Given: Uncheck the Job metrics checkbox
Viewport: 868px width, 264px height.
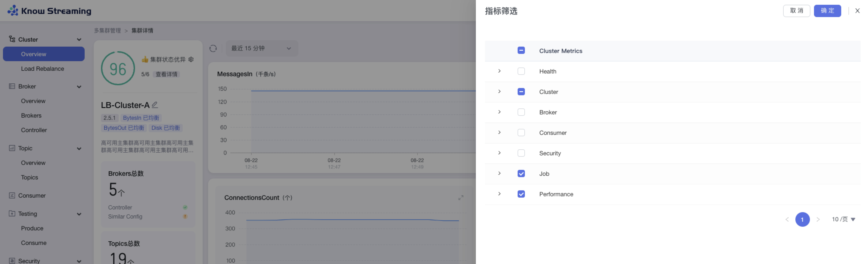Looking at the screenshot, I should pyautogui.click(x=521, y=174).
